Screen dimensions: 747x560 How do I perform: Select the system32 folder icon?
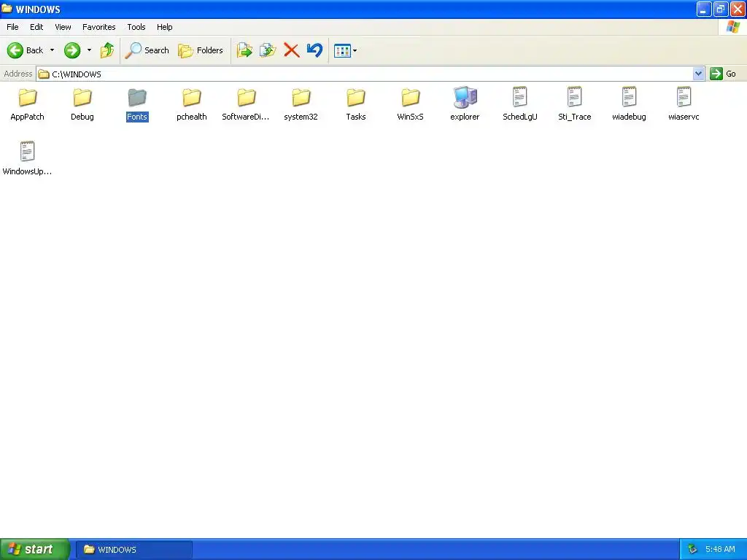pos(301,98)
